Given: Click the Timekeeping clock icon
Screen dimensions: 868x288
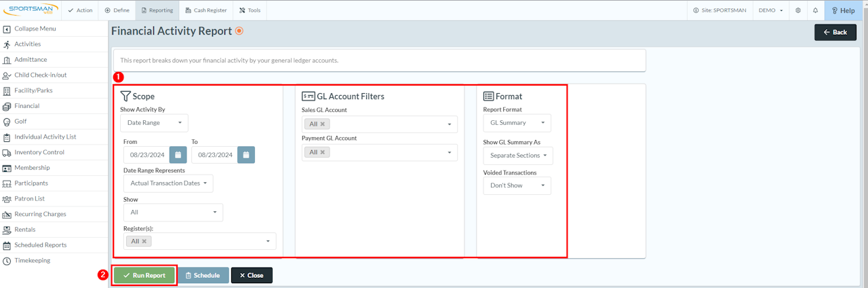Looking at the screenshot, I should click(x=7, y=261).
